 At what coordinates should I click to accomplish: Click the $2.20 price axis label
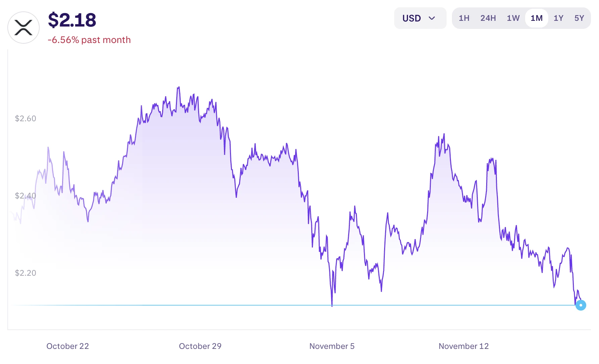[x=26, y=273]
